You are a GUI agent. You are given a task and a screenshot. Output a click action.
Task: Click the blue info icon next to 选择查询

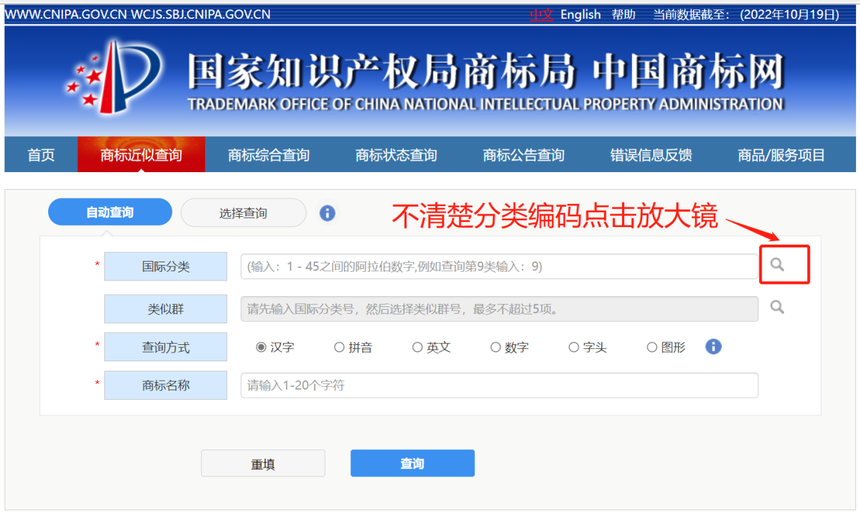pos(327,213)
